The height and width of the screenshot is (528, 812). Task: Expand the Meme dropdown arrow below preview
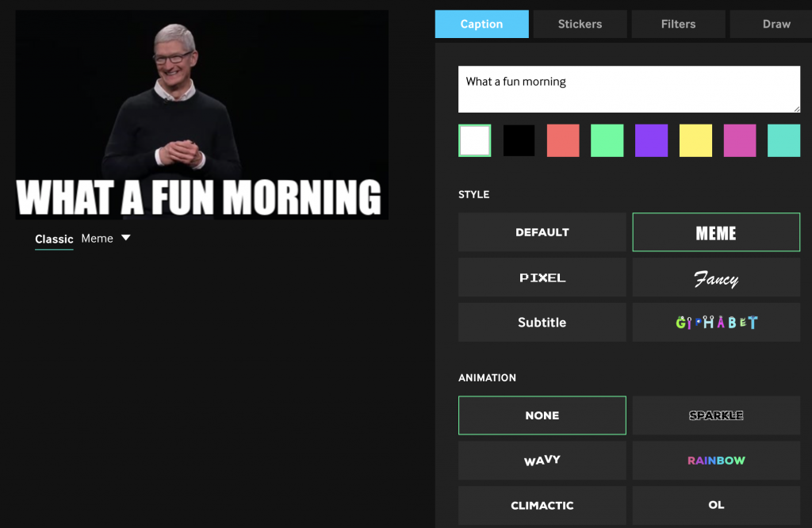(x=125, y=238)
